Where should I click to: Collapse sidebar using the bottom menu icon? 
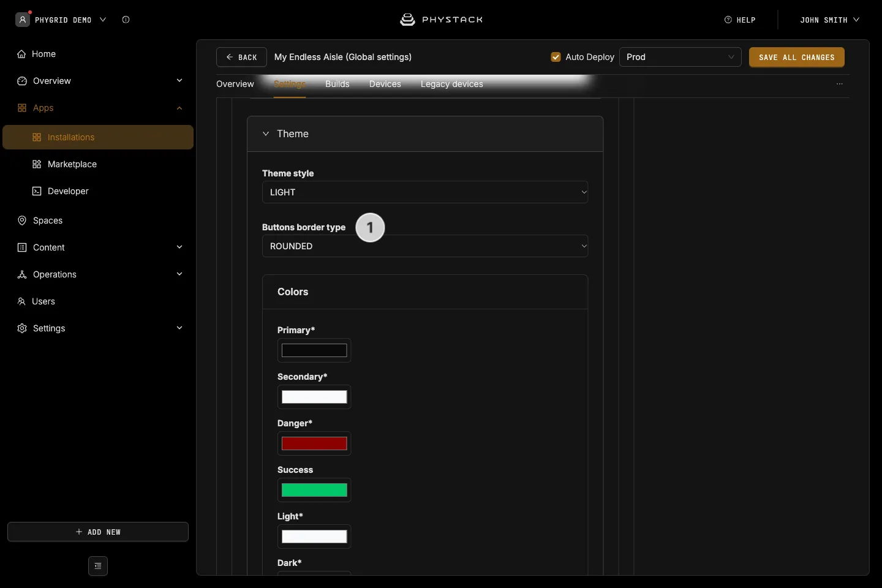point(98,566)
